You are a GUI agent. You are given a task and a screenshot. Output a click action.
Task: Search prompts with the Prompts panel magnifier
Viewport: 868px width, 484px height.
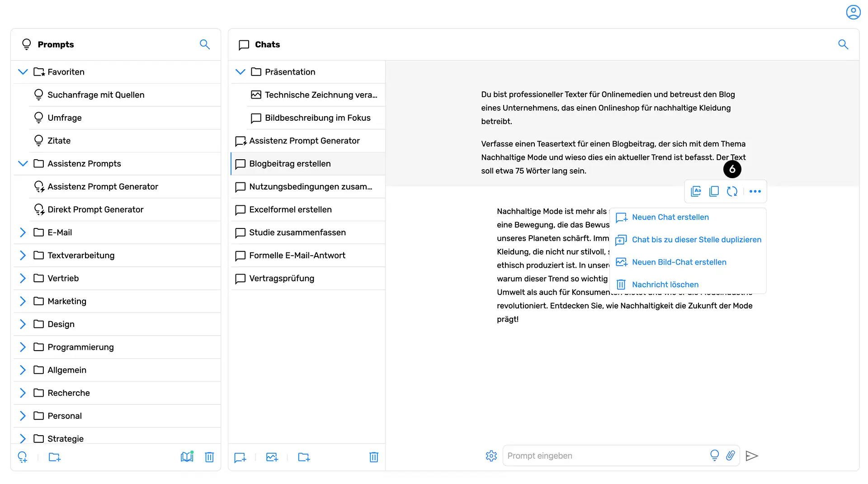[205, 44]
